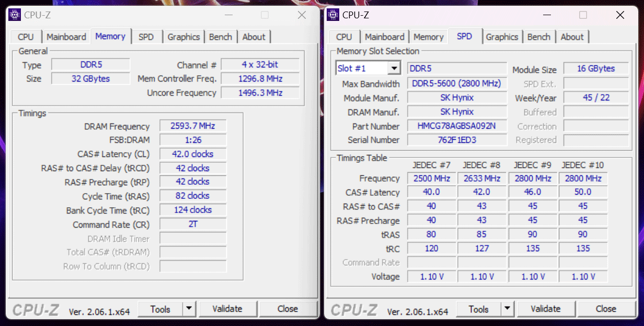This screenshot has width=644, height=326.
Task: Open the SPD tab in left window
Action: 146,37
